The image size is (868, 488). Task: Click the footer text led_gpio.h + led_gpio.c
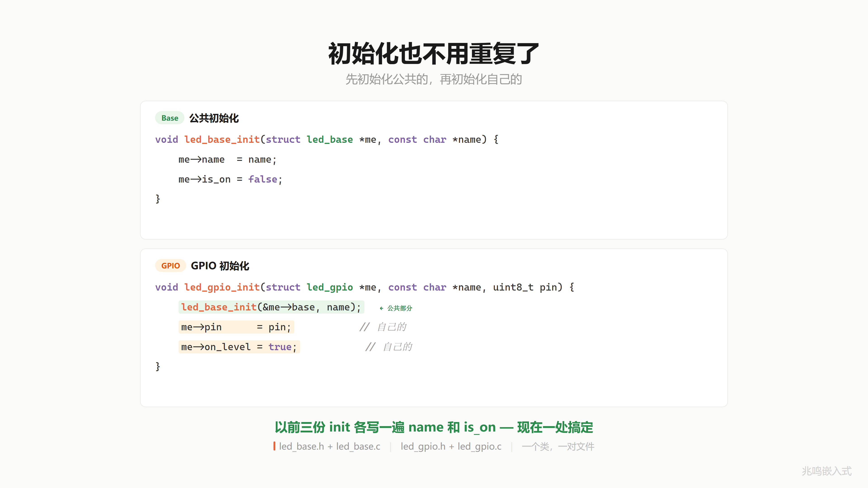click(451, 446)
